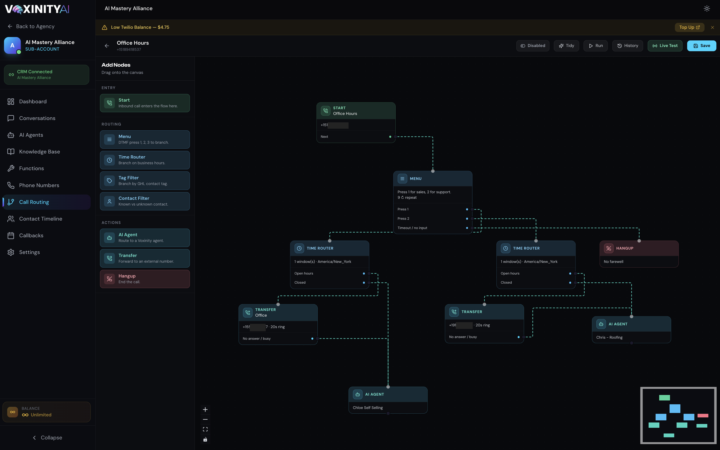Click the Top Up button
Image resolution: width=720 pixels, height=450 pixels.
click(x=689, y=28)
